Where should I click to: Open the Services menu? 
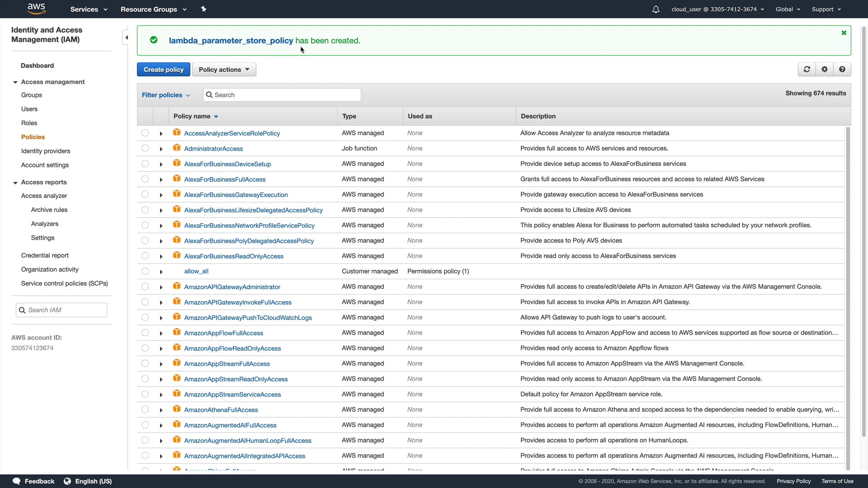click(x=89, y=9)
